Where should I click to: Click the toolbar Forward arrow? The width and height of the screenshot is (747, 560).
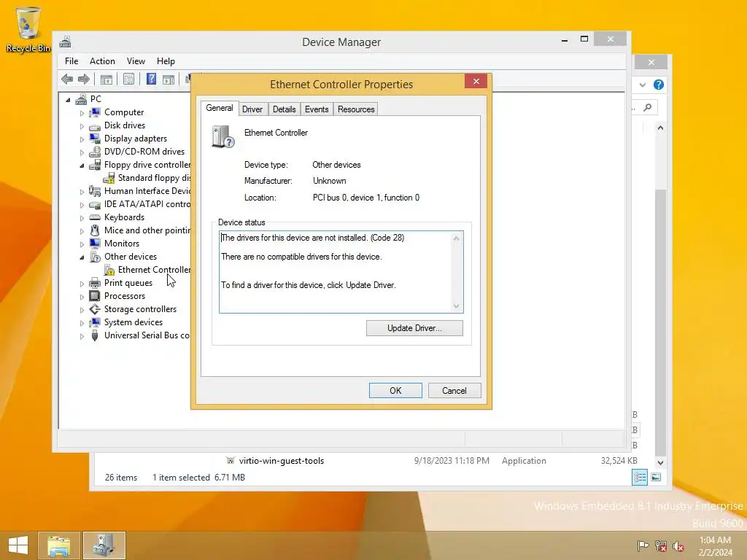[84, 79]
